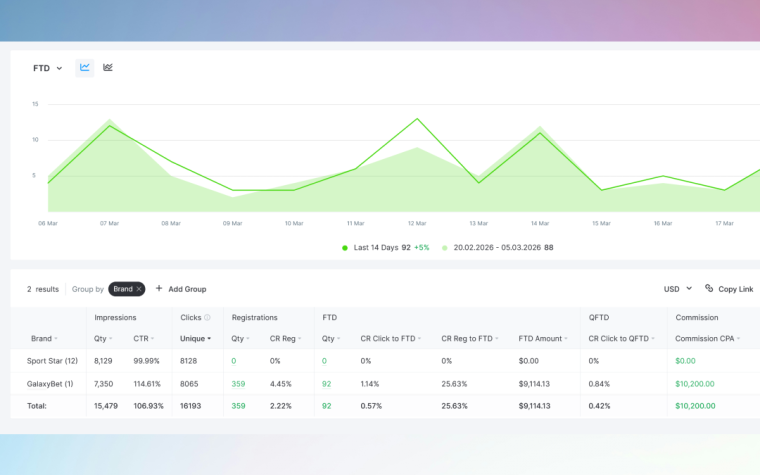Click the 14 Mar chart axis label
This screenshot has height=475, width=760.
(540, 223)
